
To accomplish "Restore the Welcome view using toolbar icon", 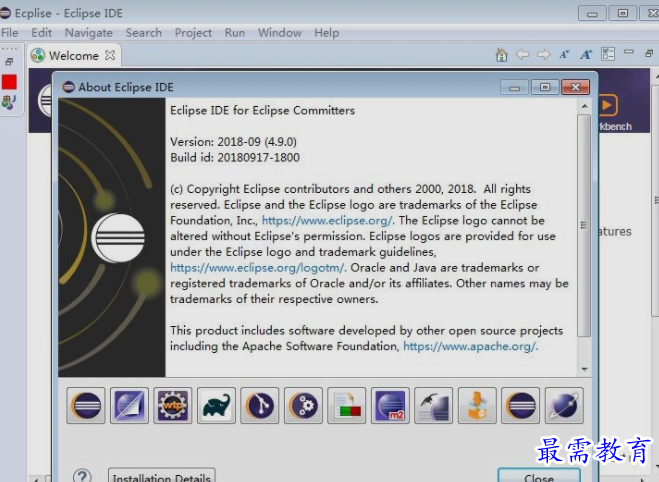I will coord(649,53).
